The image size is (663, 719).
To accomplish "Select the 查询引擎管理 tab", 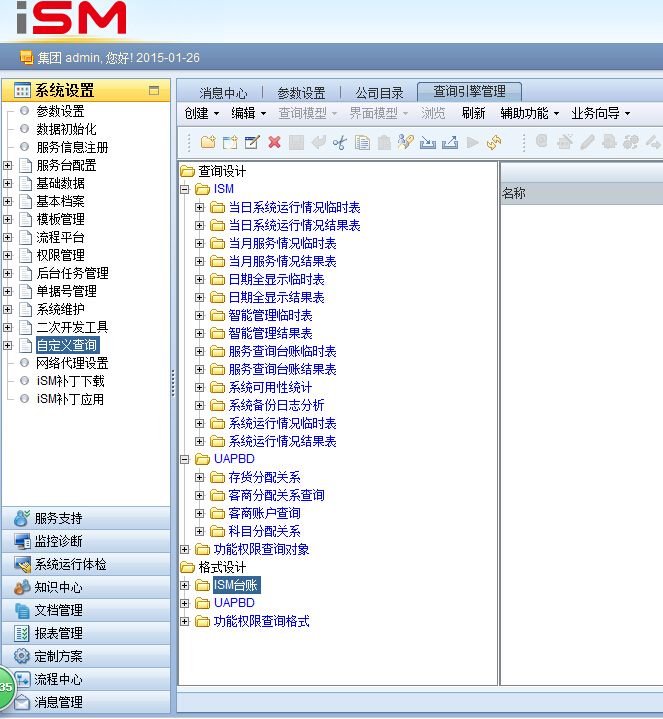I will (x=470, y=92).
